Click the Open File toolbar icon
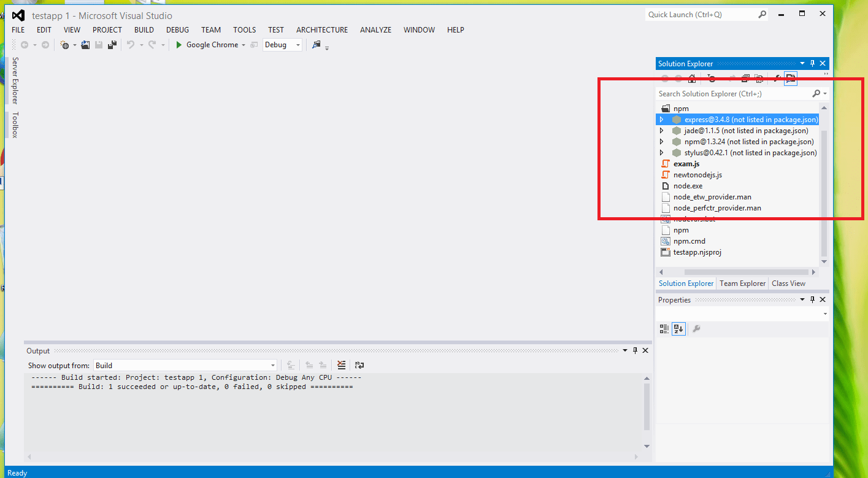This screenshot has width=868, height=478. pyautogui.click(x=86, y=45)
